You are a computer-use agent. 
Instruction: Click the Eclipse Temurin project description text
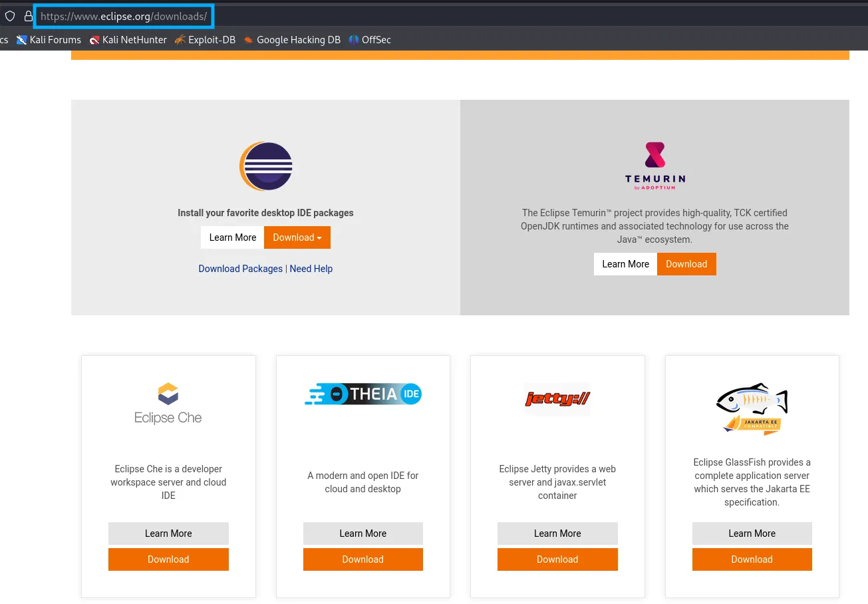[655, 226]
